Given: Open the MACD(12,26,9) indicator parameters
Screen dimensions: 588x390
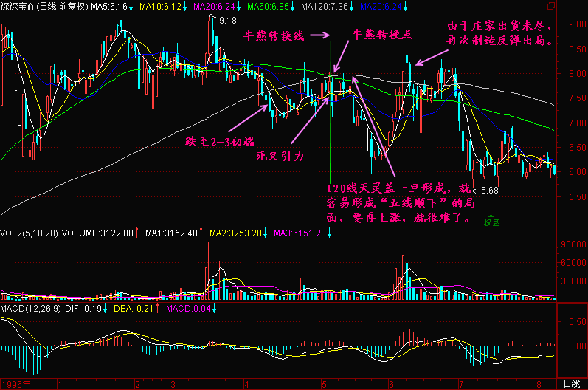Looking at the screenshot, I should [31, 308].
